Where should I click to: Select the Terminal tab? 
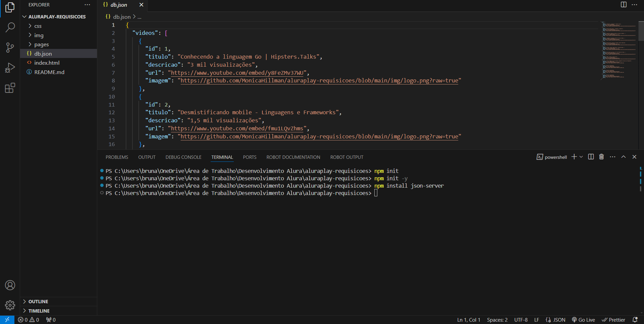pos(222,157)
